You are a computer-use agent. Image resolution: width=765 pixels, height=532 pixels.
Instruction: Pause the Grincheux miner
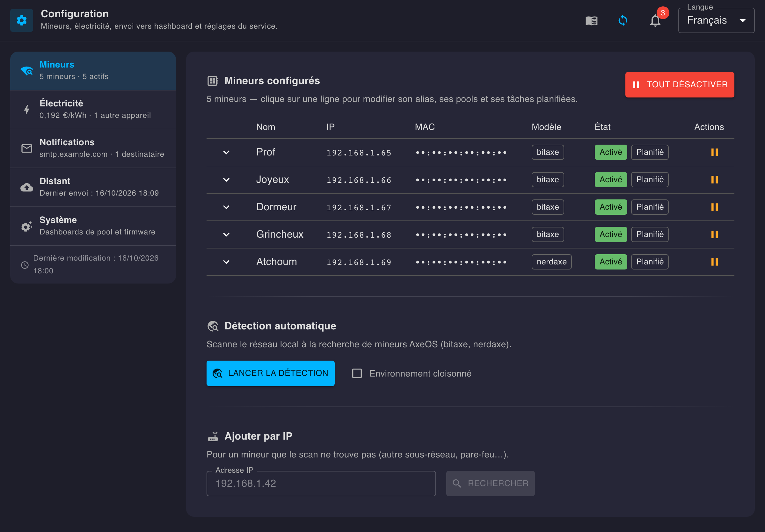coord(714,234)
